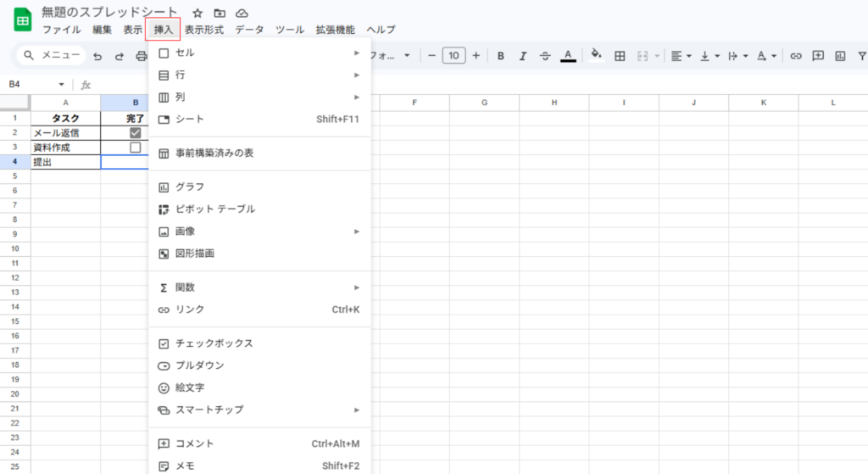This screenshot has width=868, height=474.
Task: Expand the 関数 submenu
Action: pyautogui.click(x=259, y=287)
